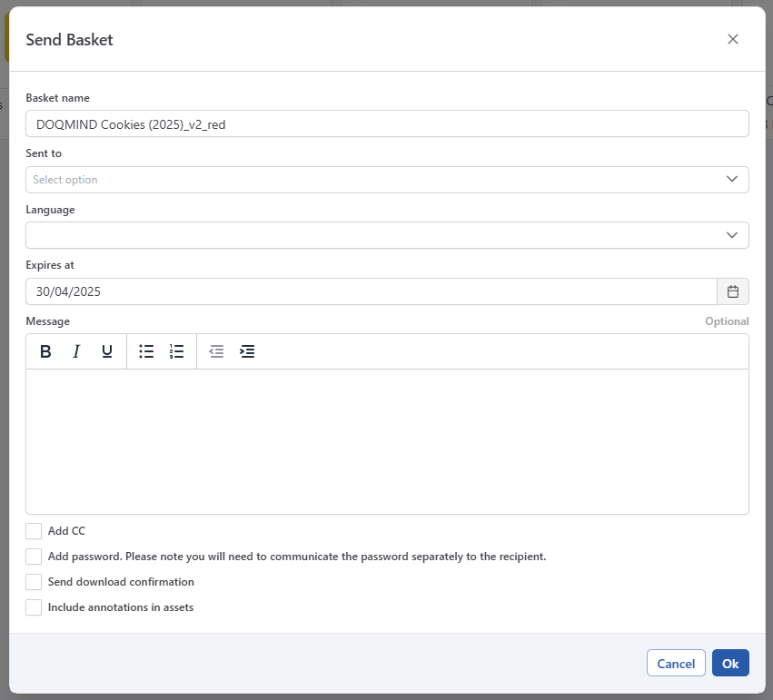Screen dimensions: 773x700
Task: Expand the Language dropdown
Action: [x=387, y=235]
